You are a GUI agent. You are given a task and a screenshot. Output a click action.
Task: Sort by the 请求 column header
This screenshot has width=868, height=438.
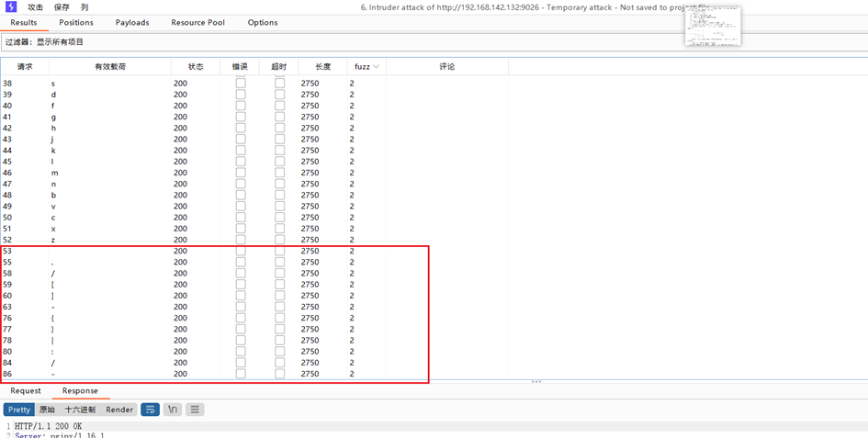(25, 66)
